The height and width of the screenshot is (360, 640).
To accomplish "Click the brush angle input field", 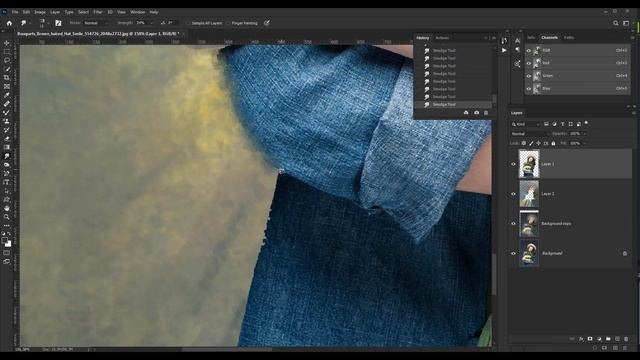I will [171, 23].
